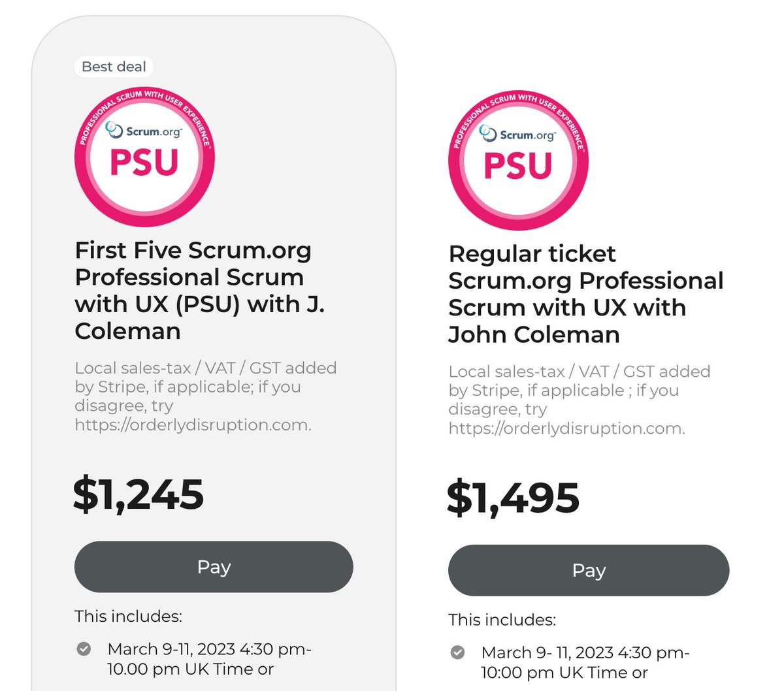
Task: Click 'This includes:' under Regular ticket
Action: click(502, 619)
